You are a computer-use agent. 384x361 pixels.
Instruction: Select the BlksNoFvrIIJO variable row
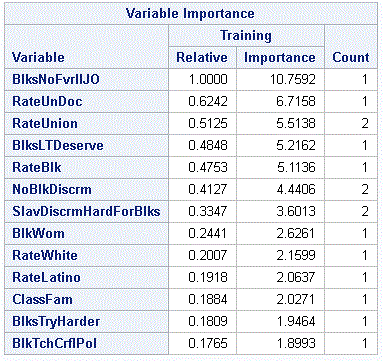point(191,79)
